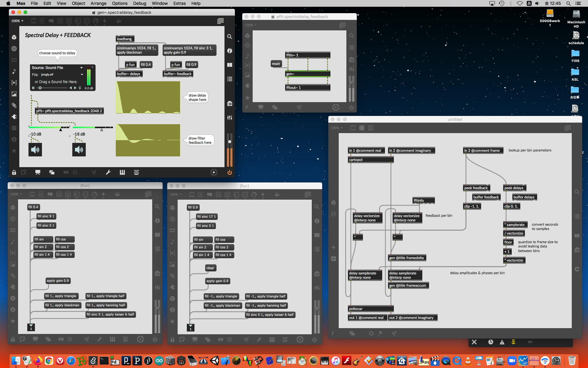The height and width of the screenshot is (368, 588).
Task: Click the audio note icon in left sidebar
Action: [x=14, y=71]
